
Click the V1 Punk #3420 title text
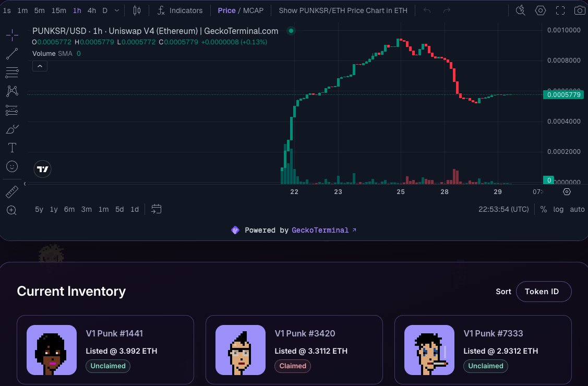(x=305, y=333)
